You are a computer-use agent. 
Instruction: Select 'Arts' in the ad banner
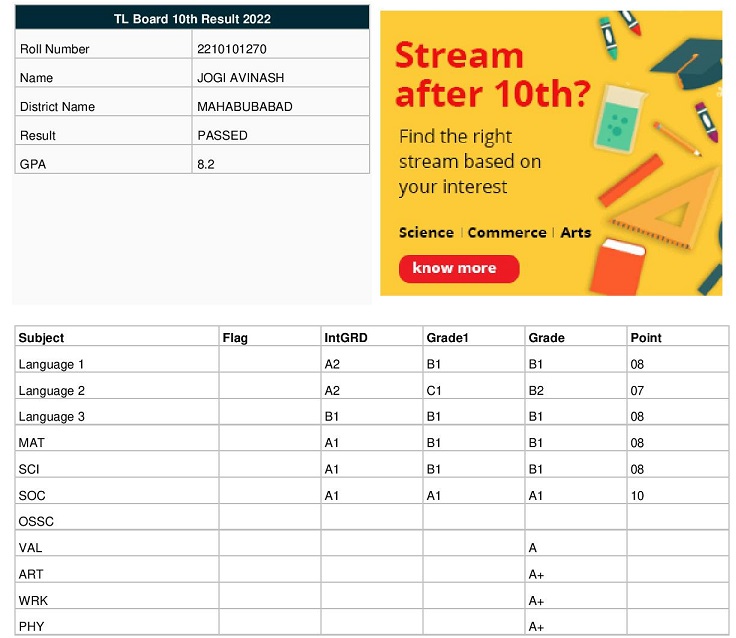pos(575,232)
